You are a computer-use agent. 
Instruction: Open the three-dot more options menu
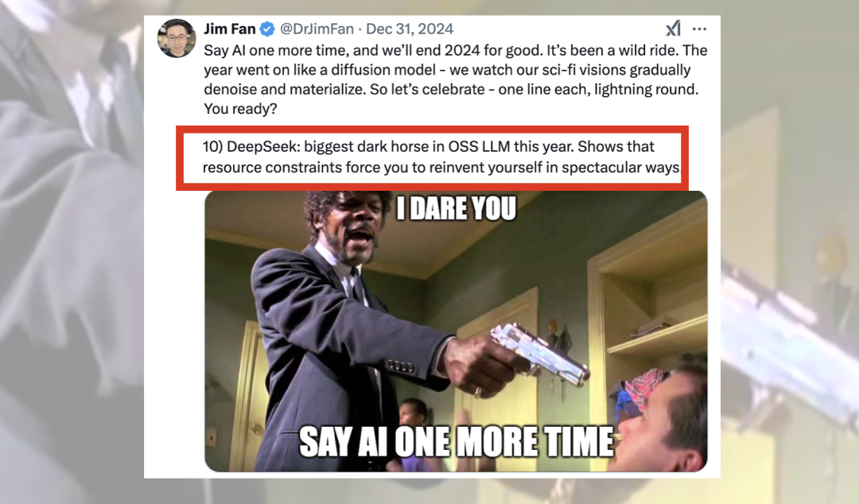700,29
